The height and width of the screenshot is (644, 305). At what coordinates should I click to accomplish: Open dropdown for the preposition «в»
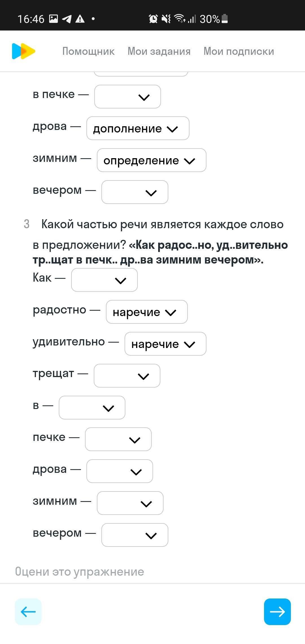pos(92,408)
